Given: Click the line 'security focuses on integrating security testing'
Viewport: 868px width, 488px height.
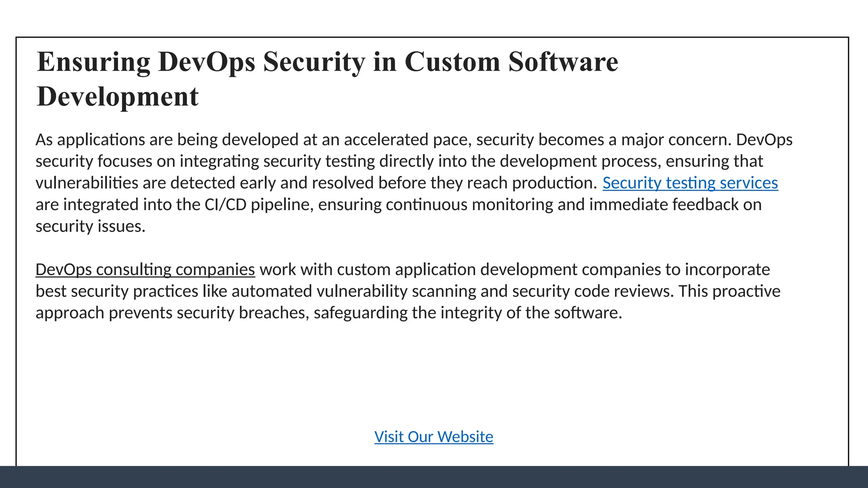Looking at the screenshot, I should [x=399, y=161].
